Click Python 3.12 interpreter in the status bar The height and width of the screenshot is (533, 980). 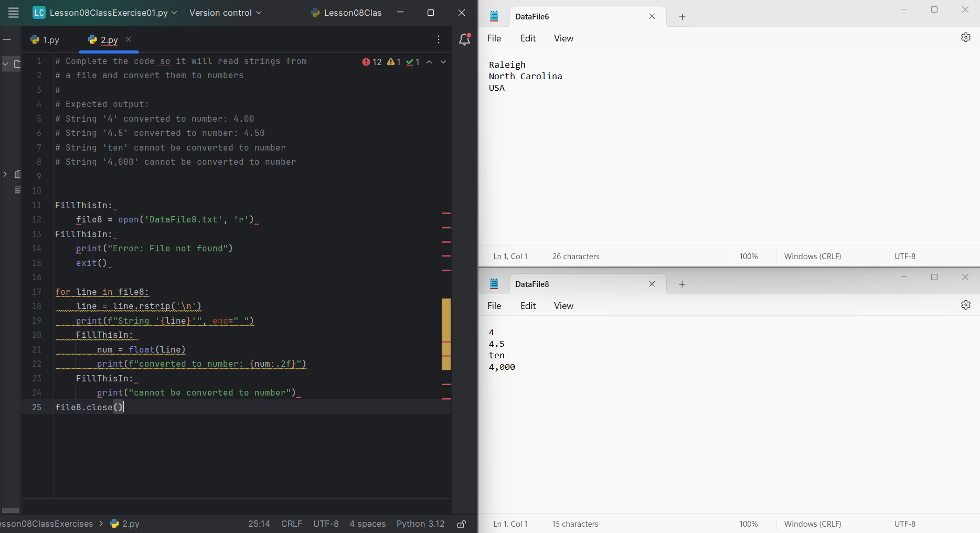[x=420, y=524]
